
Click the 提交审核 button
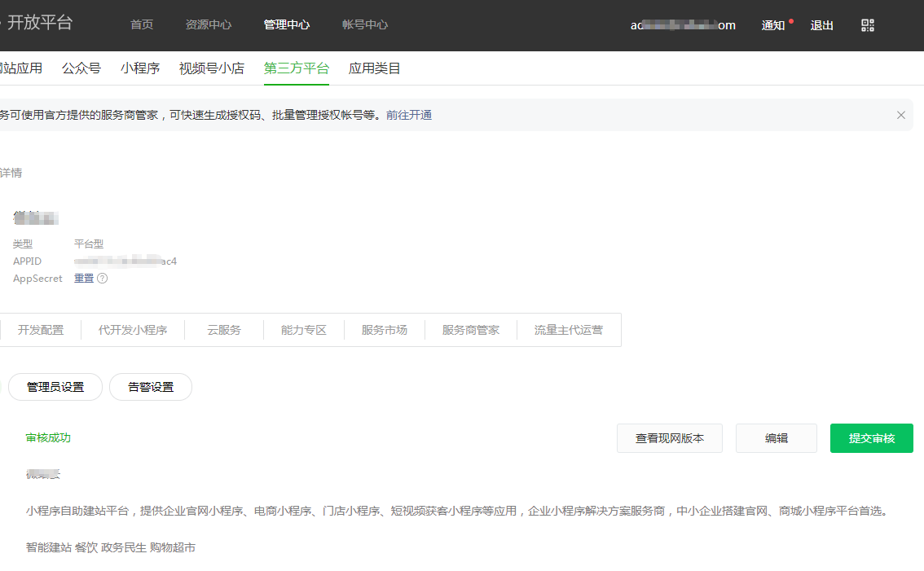coord(871,438)
